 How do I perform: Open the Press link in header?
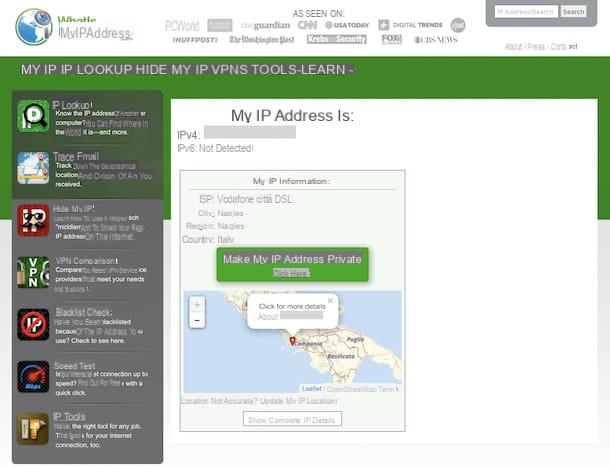coord(536,47)
